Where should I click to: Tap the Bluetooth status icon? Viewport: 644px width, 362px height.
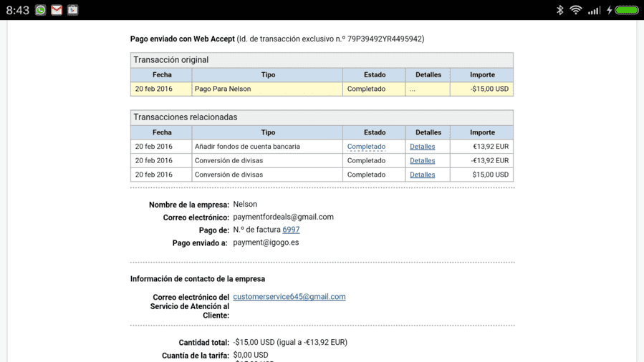point(559,10)
